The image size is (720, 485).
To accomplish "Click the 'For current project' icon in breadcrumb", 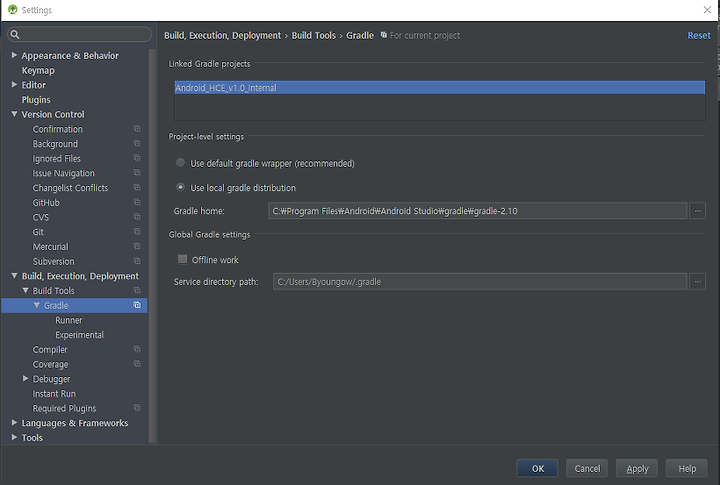I will 383,35.
